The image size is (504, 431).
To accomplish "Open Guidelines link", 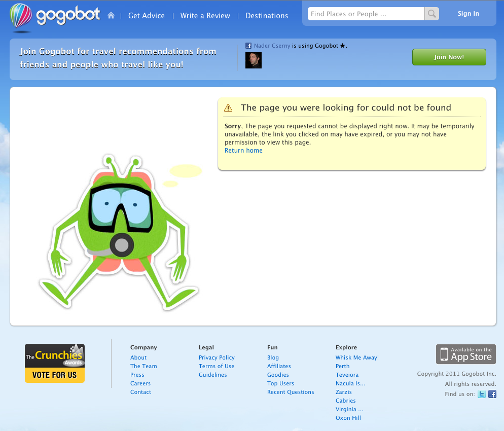I will click(213, 375).
